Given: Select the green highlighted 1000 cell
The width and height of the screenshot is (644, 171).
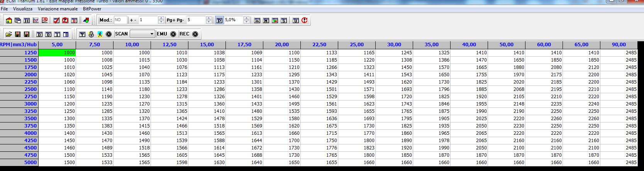Looking at the screenshot, I should (x=57, y=53).
